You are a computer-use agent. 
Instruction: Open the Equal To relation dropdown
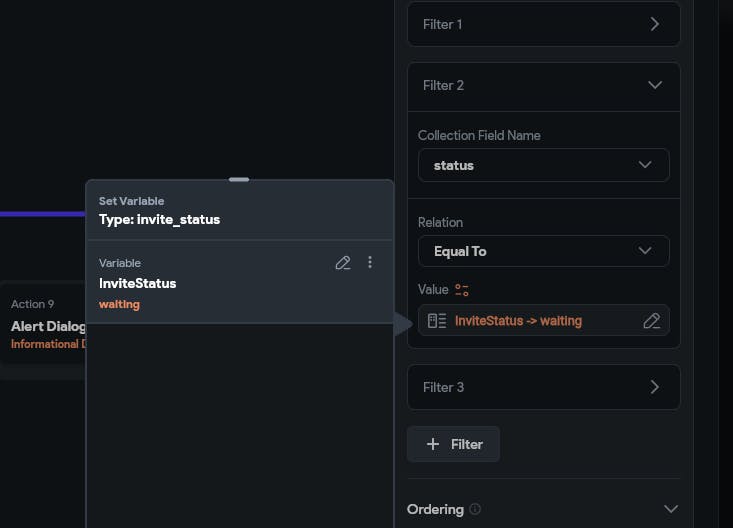[x=543, y=251]
